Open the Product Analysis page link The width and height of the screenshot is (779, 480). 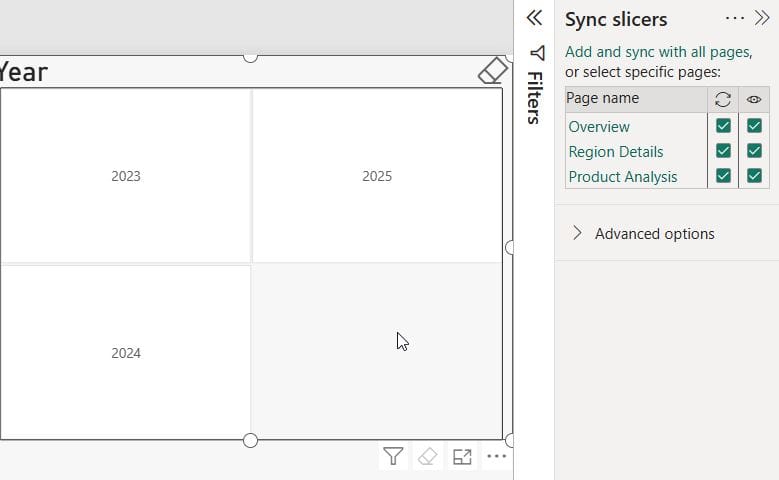point(623,177)
